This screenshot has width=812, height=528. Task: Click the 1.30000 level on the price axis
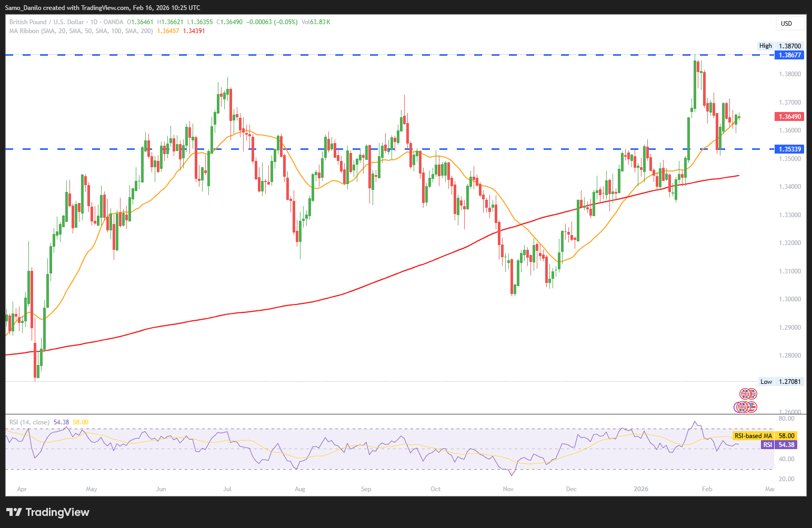[789, 299]
